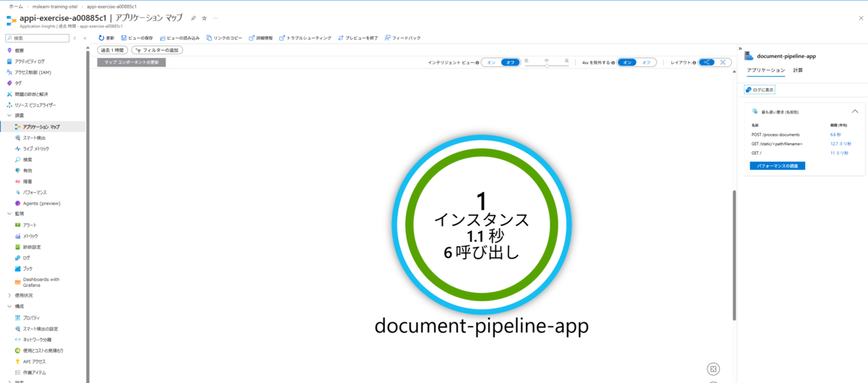Switch to the 計算 tab in the details pane
868x383 pixels.
(798, 70)
